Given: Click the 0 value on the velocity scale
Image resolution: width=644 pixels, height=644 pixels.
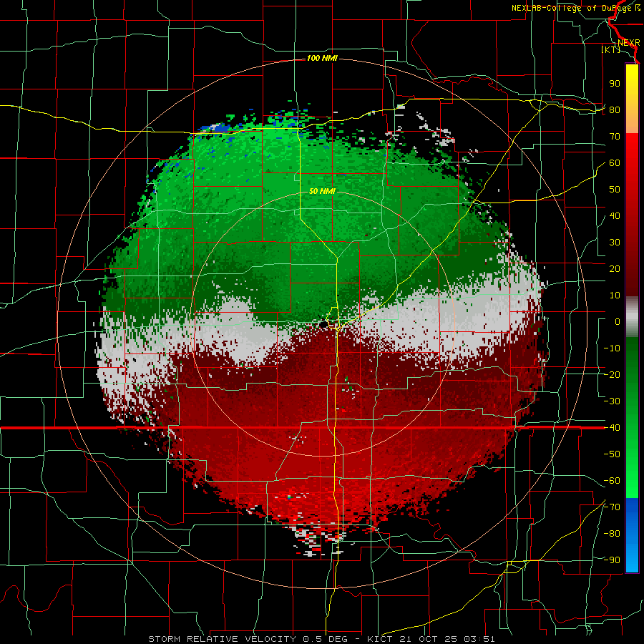Looking at the screenshot, I should pos(618,322).
